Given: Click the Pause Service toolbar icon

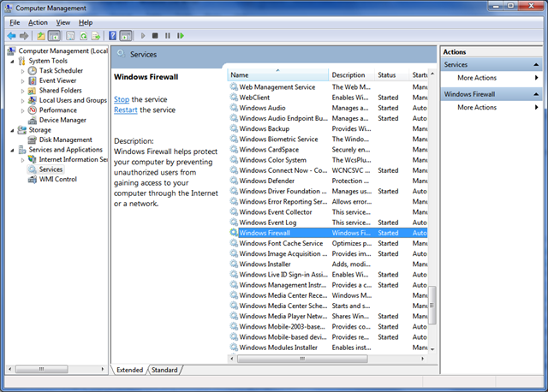Looking at the screenshot, I should 168,36.
